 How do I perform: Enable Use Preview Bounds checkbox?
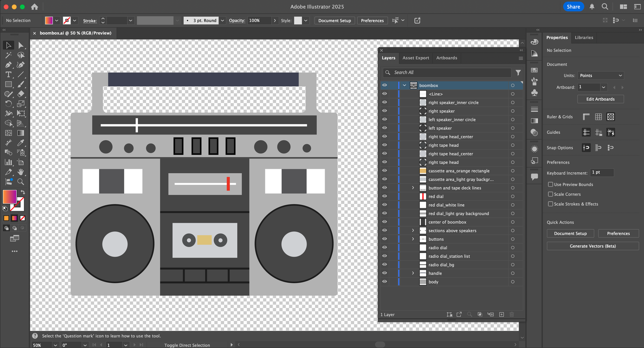coord(550,184)
